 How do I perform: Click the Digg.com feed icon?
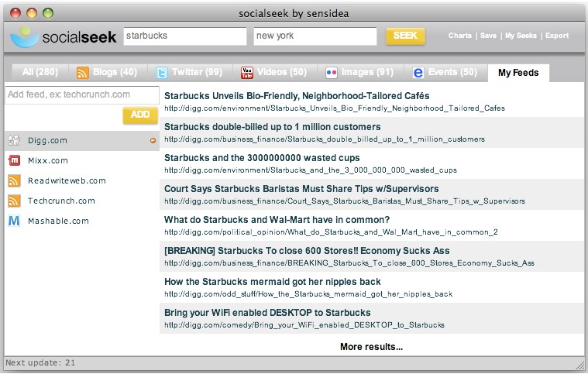(x=14, y=140)
